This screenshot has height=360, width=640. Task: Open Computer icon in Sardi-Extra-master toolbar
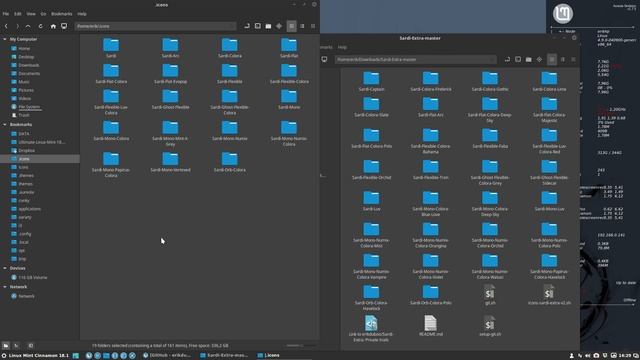[x=324, y=60]
